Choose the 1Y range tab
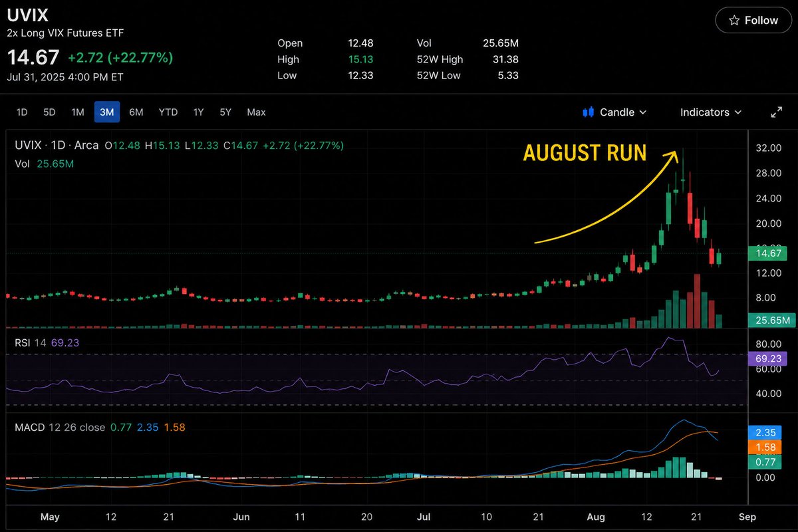The height and width of the screenshot is (532, 798). (198, 112)
